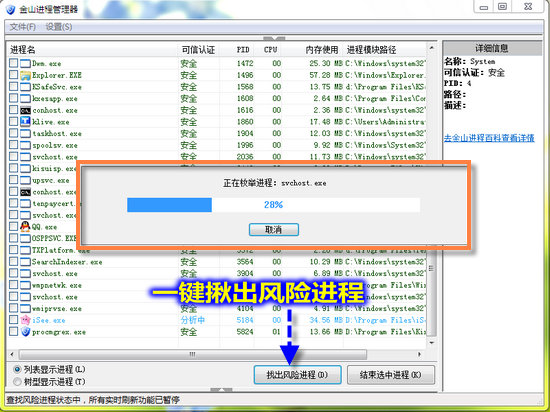Check the box for Dwm.exe
This screenshot has height=412, width=550.
click(13, 63)
